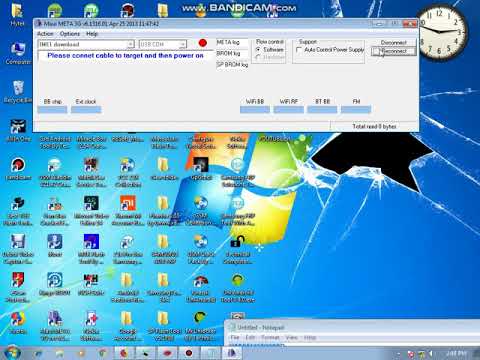Open the black padlock desktop shortcut
Viewport: 480px width, 360px height.
(237, 249)
